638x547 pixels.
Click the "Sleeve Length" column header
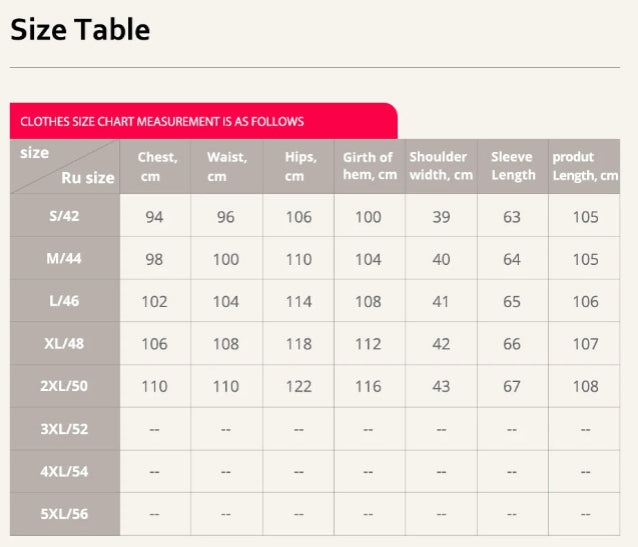point(513,166)
